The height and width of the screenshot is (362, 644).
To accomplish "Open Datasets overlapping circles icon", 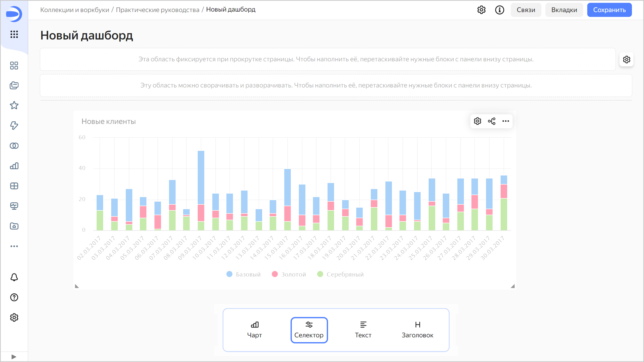I will tap(14, 146).
